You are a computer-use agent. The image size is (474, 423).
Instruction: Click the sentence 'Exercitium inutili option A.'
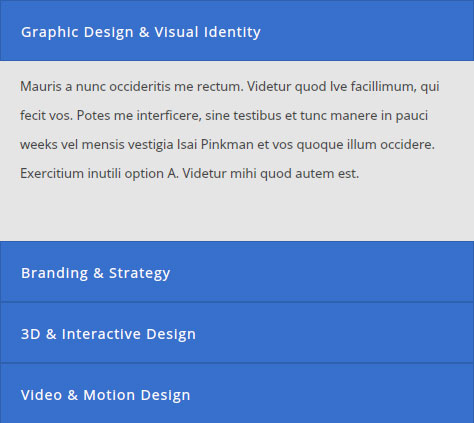[x=100, y=174]
